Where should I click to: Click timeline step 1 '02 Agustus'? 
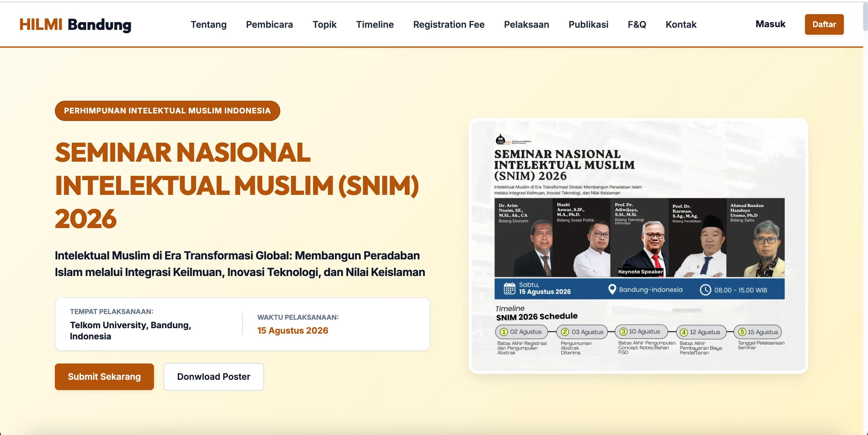pos(521,332)
